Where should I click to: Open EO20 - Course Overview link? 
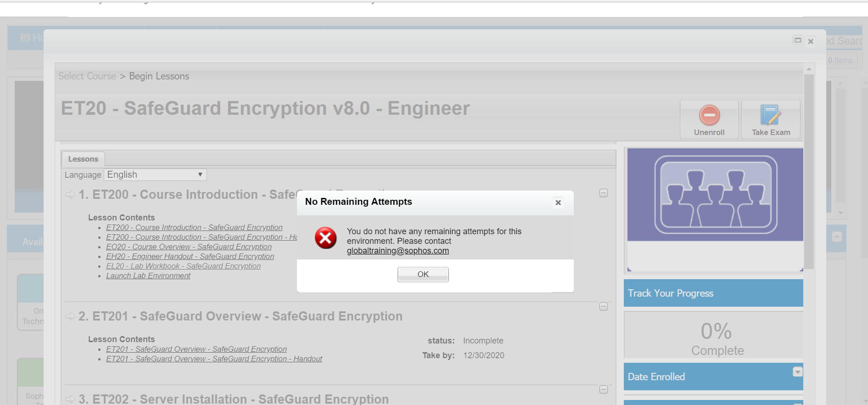point(189,247)
